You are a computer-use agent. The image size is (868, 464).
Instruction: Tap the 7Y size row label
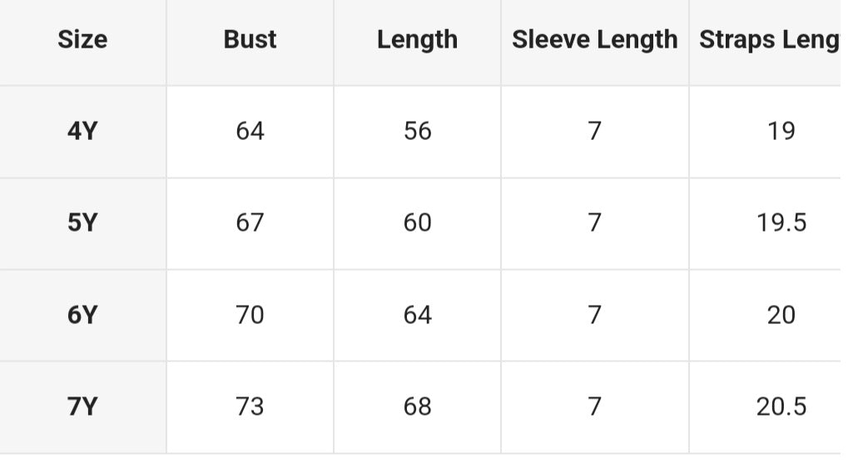(82, 407)
